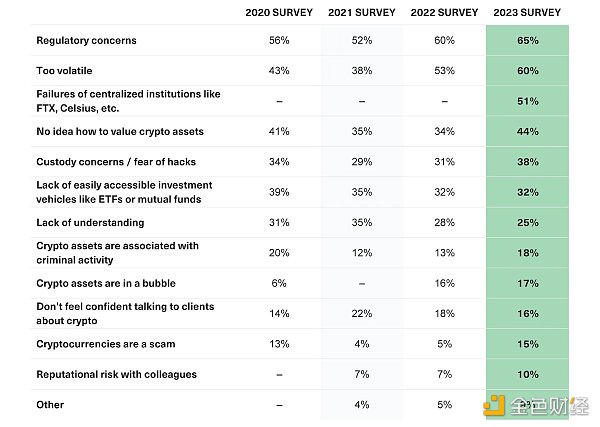The height and width of the screenshot is (427, 600).
Task: Select the 2022 SURVEY column header
Action: click(444, 13)
